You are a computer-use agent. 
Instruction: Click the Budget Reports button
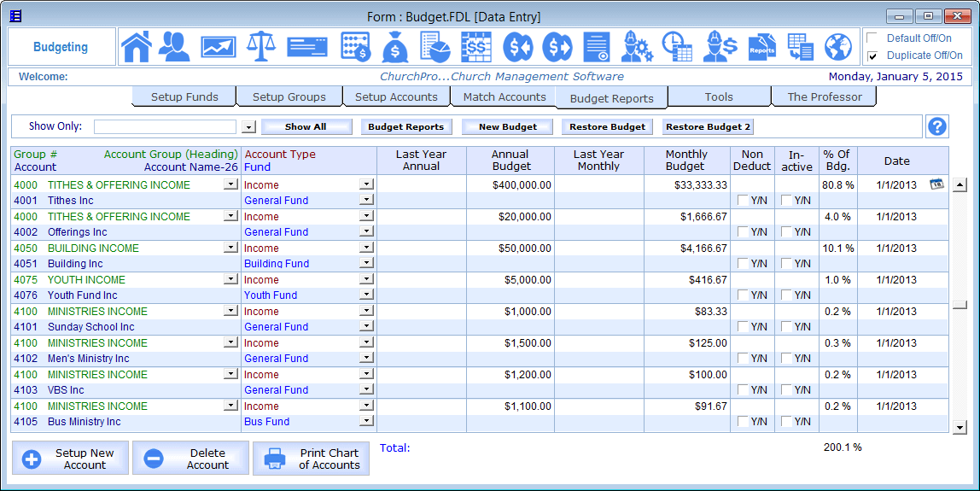(405, 127)
